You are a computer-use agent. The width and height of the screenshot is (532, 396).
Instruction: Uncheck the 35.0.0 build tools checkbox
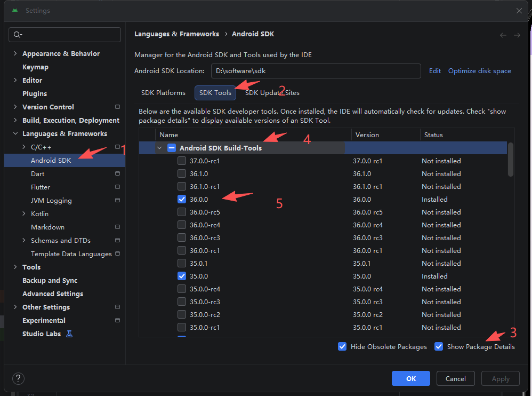[182, 276]
